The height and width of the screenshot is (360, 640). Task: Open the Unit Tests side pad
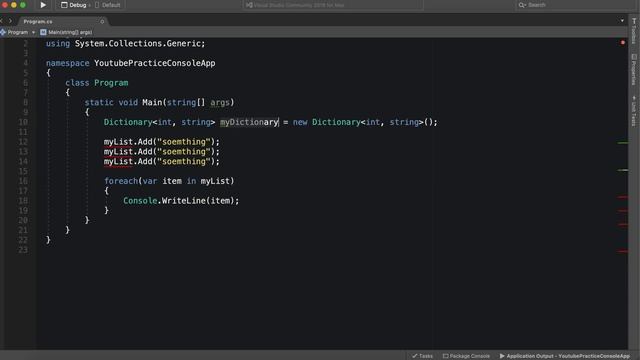pyautogui.click(x=634, y=111)
